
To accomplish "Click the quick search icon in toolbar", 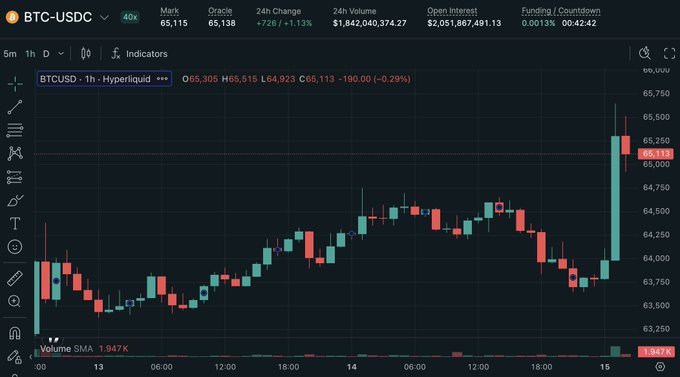I will click(x=645, y=53).
